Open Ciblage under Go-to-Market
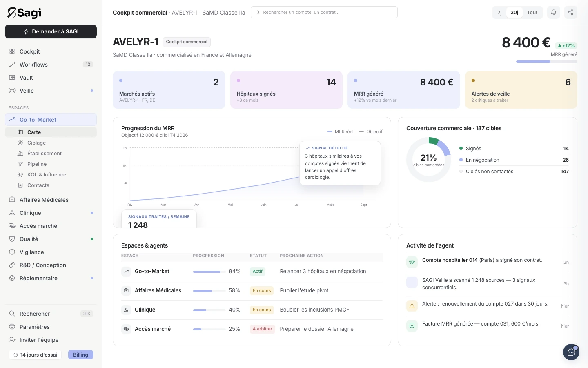 click(x=51, y=143)
